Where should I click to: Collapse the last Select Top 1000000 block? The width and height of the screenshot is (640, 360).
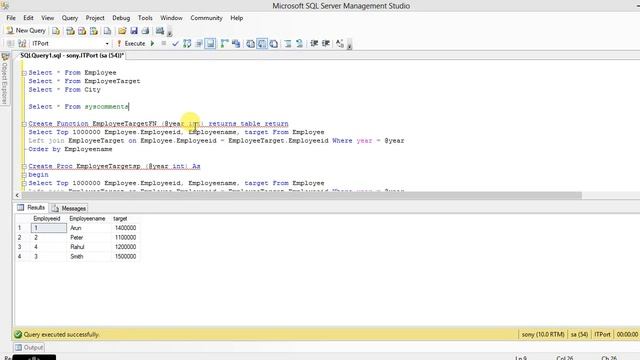click(24, 184)
